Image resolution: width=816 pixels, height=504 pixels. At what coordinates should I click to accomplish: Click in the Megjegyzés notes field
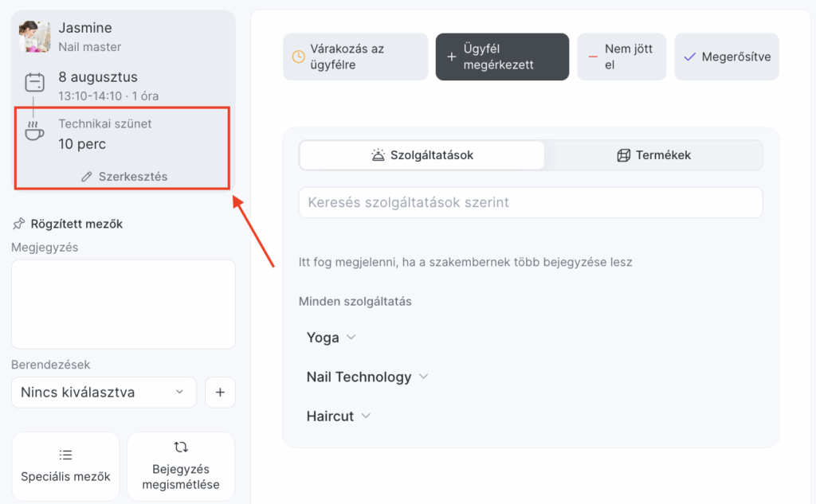(124, 303)
